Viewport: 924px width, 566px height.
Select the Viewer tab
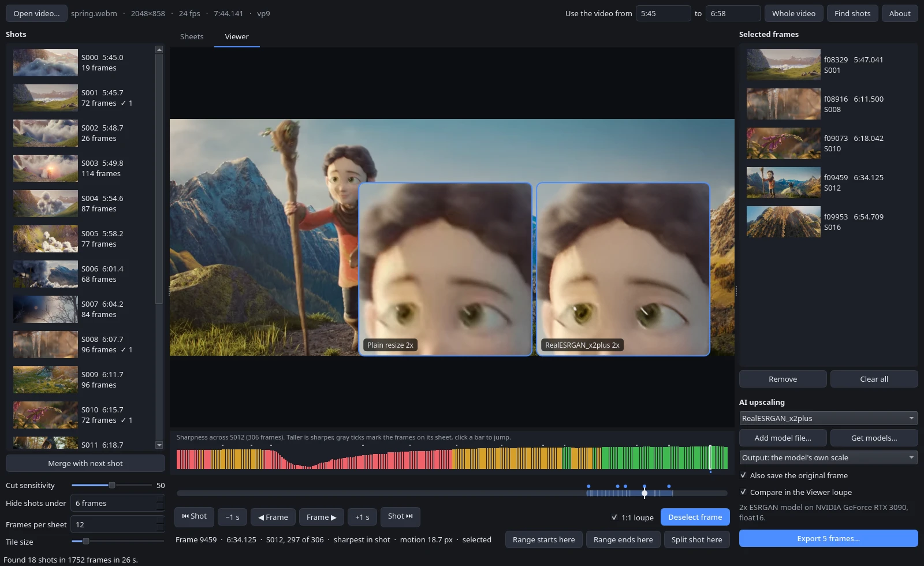tap(237, 37)
